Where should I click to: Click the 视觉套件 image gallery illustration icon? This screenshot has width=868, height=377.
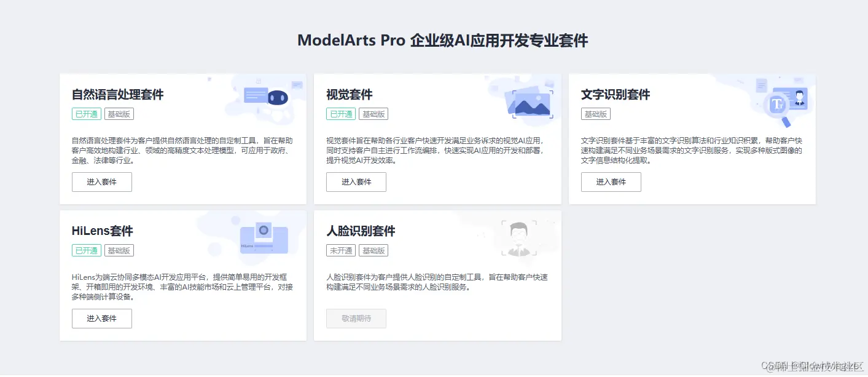pos(532,103)
